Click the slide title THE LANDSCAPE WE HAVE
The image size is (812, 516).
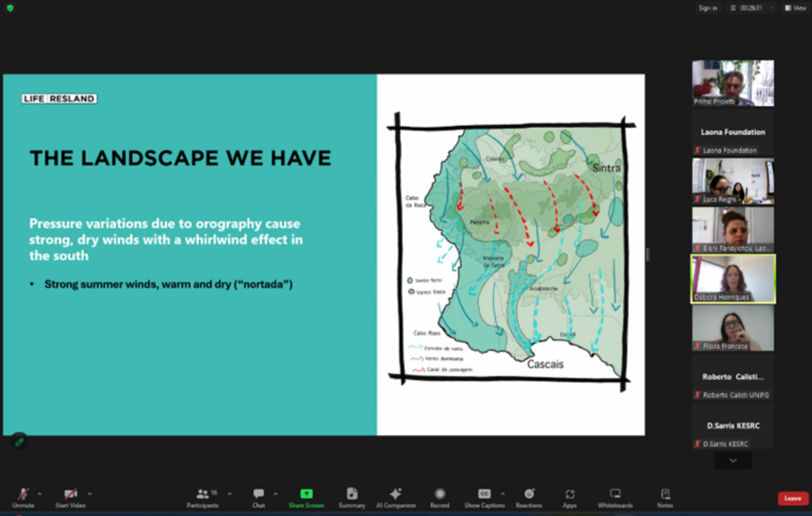[x=180, y=158]
